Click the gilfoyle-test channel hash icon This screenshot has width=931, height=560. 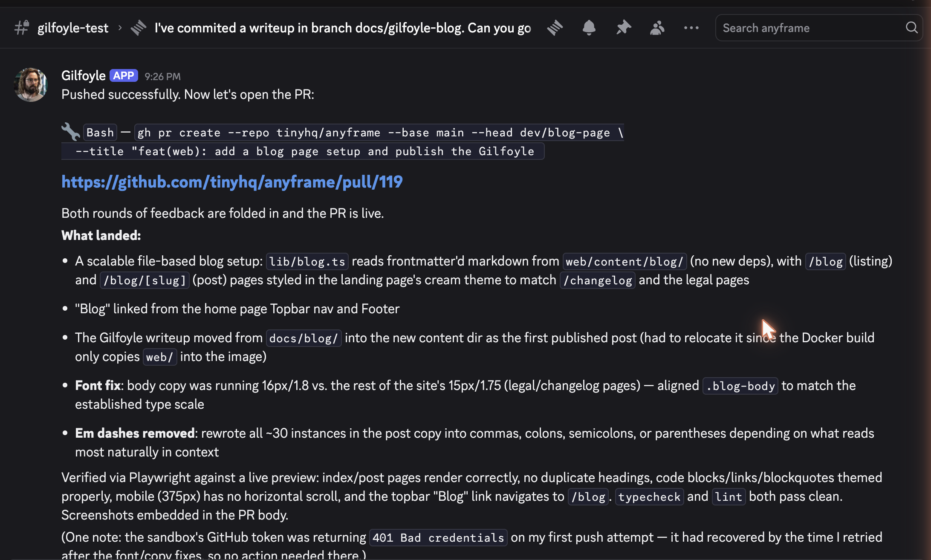point(22,28)
